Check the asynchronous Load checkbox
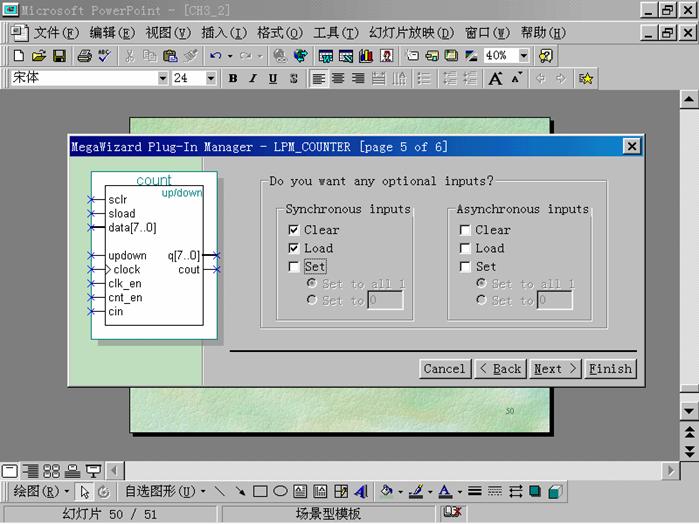 point(465,248)
